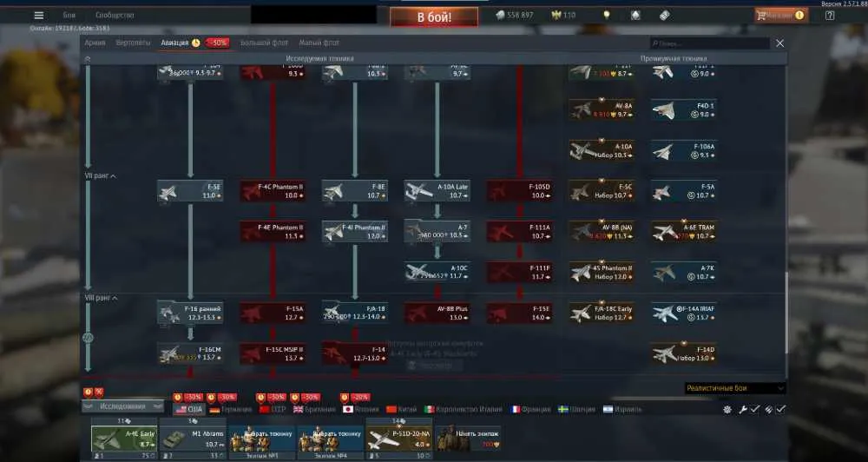This screenshot has width=868, height=462.
Task: Select the США nation with flag
Action: pyautogui.click(x=189, y=409)
